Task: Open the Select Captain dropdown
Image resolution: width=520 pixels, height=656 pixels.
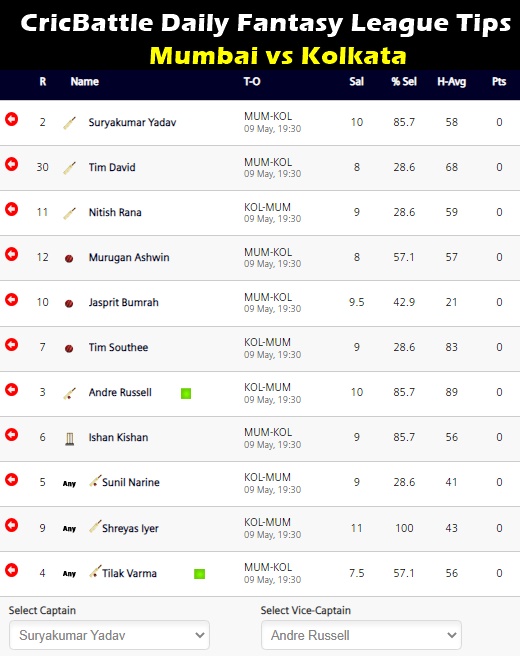Action: (109, 635)
